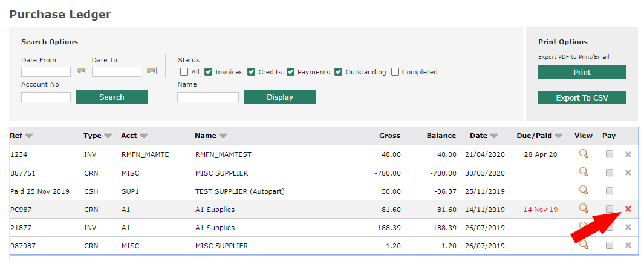This screenshot has width=644, height=261.
Task: Delete the 1234 invoice row
Action: (x=628, y=154)
